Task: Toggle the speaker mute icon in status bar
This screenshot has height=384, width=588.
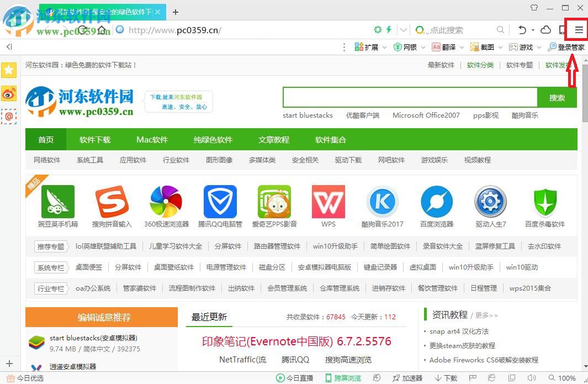Action: (x=531, y=378)
